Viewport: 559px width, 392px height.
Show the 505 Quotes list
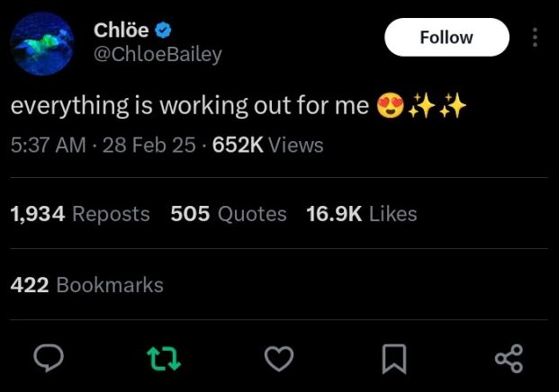(229, 214)
